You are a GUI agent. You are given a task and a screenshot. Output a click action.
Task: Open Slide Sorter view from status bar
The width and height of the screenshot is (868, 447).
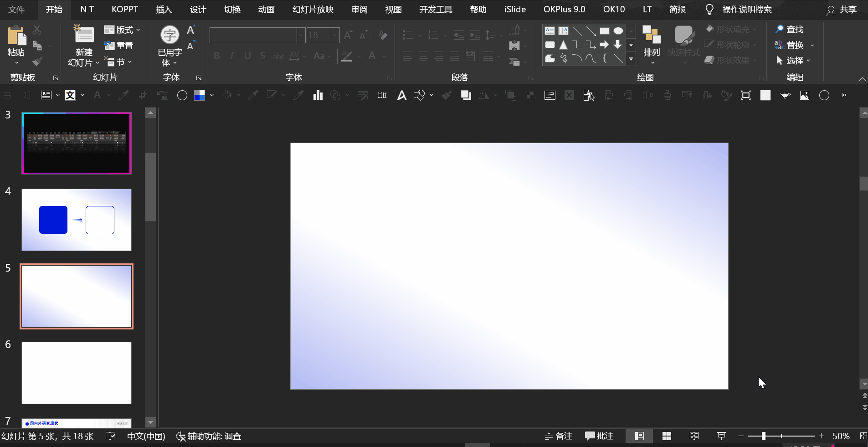click(x=667, y=436)
